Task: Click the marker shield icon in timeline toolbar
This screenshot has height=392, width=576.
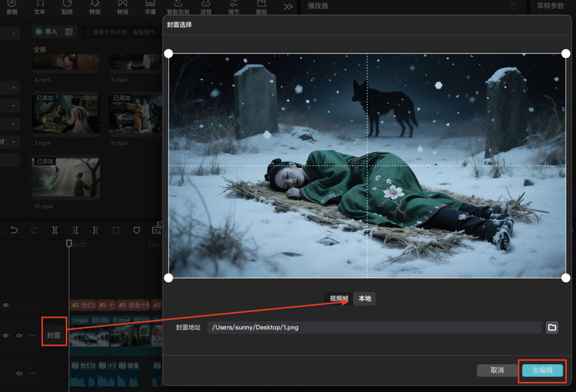Action: [137, 230]
